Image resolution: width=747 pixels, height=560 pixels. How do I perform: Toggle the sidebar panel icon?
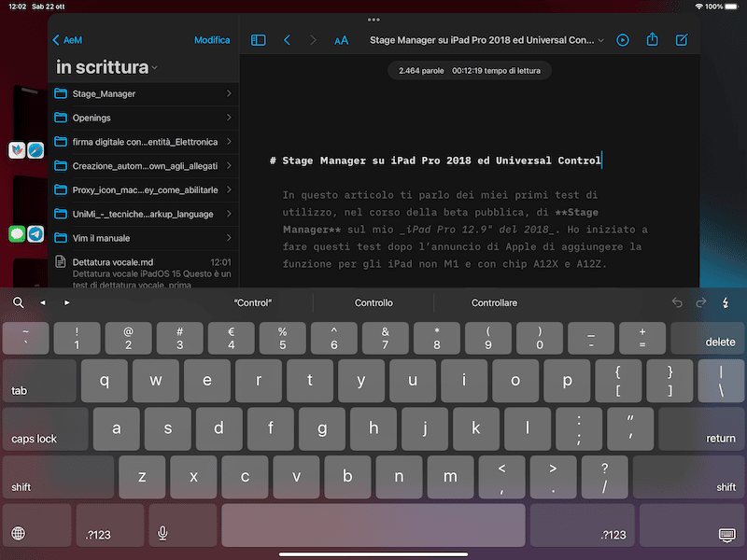(x=259, y=40)
